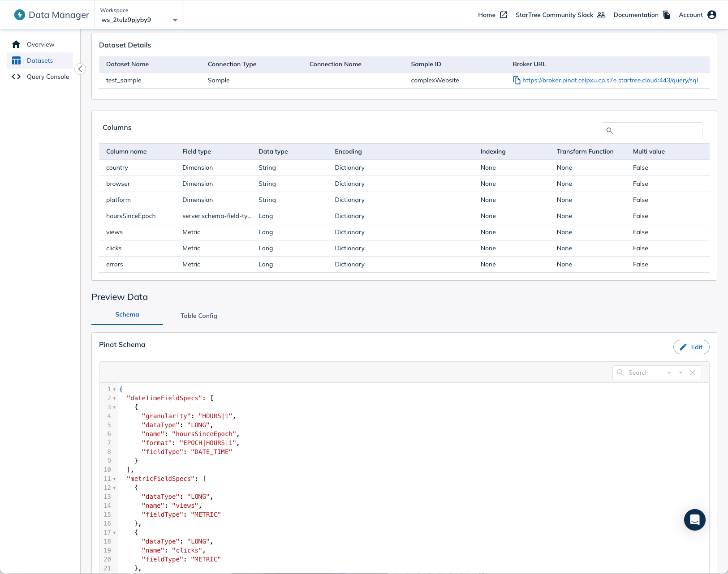Collapse the left sidebar panel
Screen dimensions: 728x574
[80, 69]
